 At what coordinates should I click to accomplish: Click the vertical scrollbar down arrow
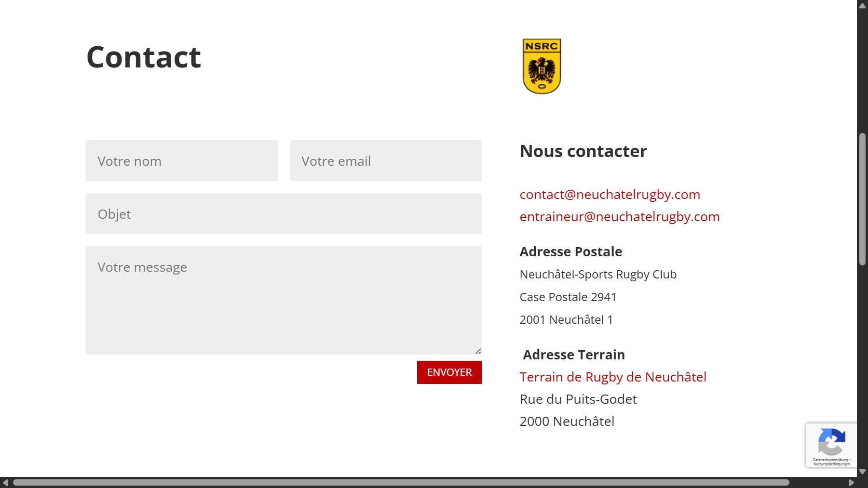(862, 472)
